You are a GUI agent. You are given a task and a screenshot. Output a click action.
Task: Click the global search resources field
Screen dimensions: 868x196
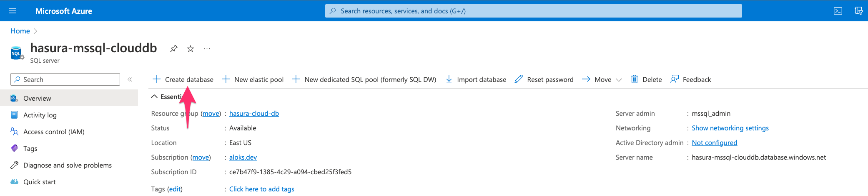click(533, 11)
